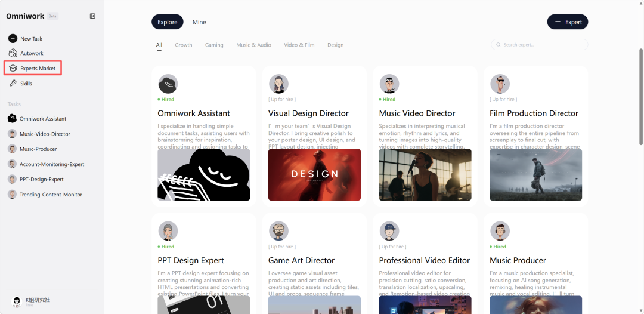Select the Growth category filter

pyautogui.click(x=184, y=45)
